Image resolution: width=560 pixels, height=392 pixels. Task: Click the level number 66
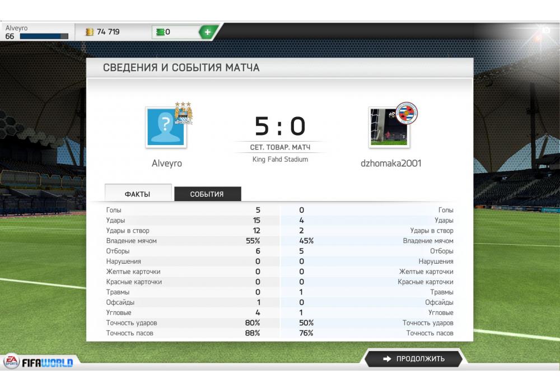tap(10, 36)
